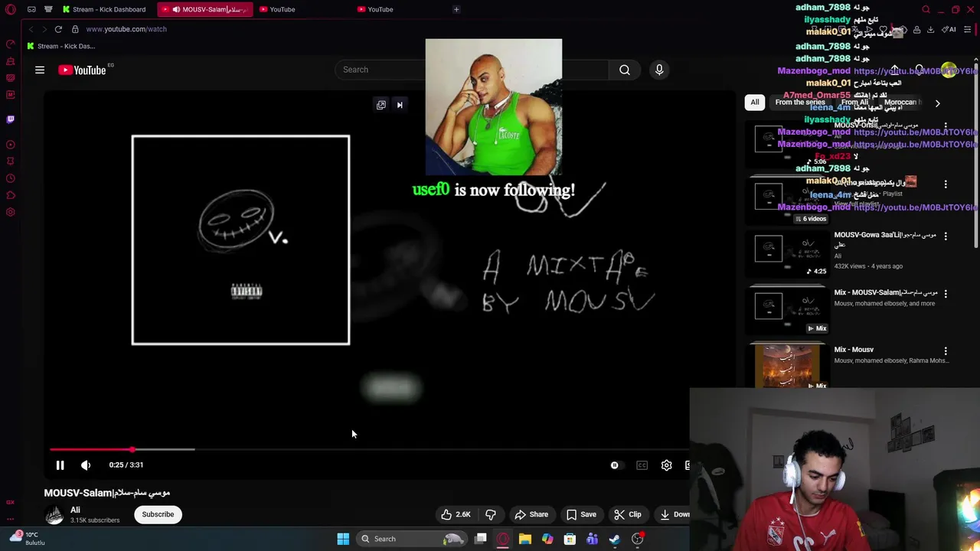Open the Opera sidebar settings gear

tap(11, 212)
